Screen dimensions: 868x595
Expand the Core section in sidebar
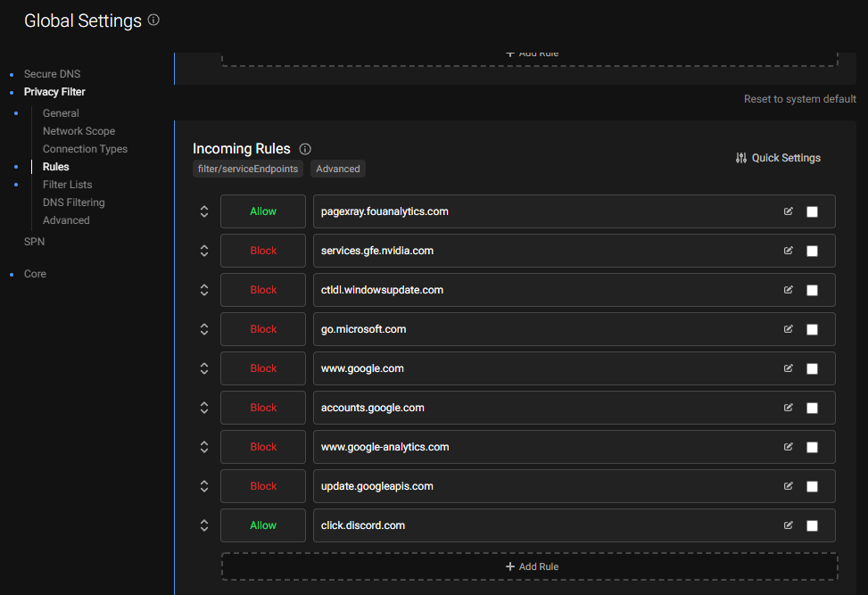pos(35,273)
